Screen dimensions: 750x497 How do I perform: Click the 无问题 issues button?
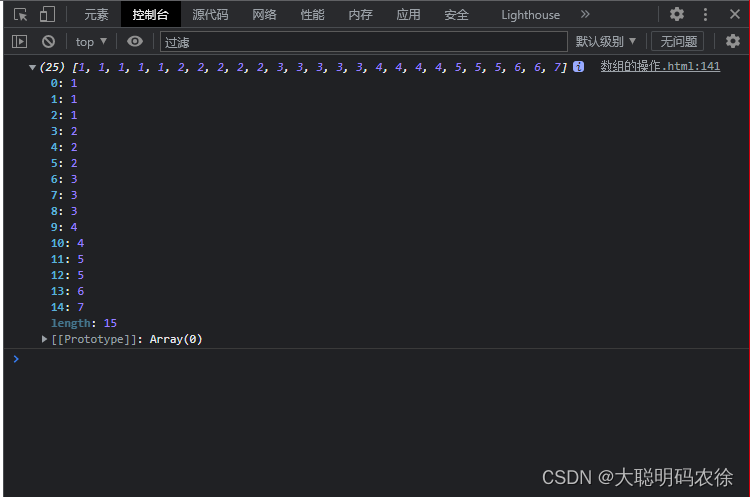[678, 42]
